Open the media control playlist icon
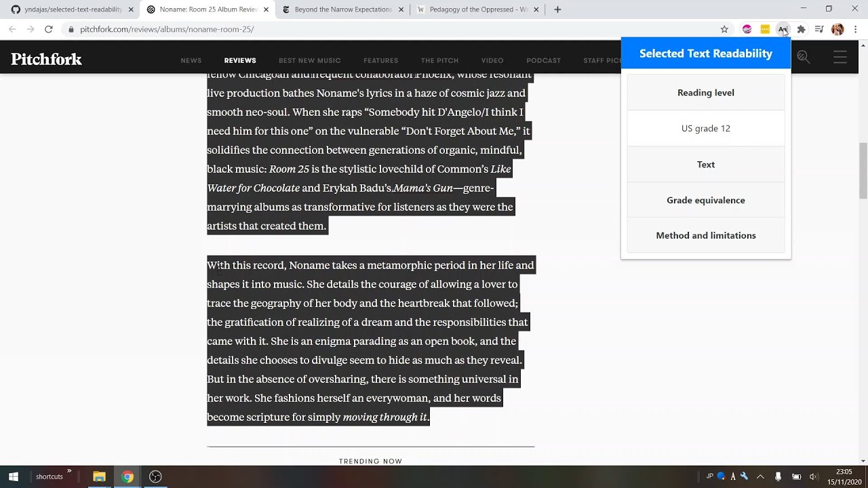Viewport: 868px width, 488px height. [819, 29]
